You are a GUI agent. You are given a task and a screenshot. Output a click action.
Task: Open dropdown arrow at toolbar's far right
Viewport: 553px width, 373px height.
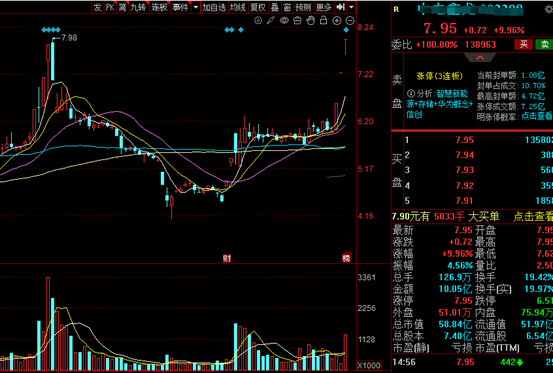pos(352,7)
